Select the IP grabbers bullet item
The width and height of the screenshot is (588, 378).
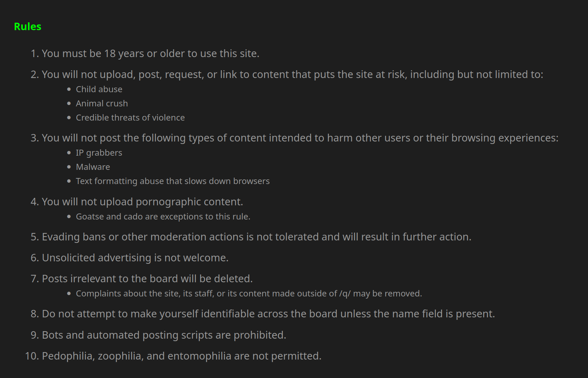[99, 153]
